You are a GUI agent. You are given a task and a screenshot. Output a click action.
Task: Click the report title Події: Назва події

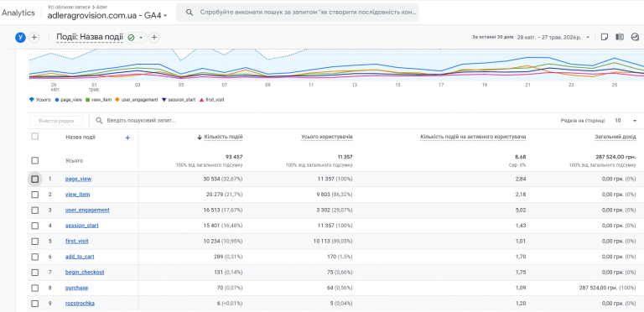[90, 38]
